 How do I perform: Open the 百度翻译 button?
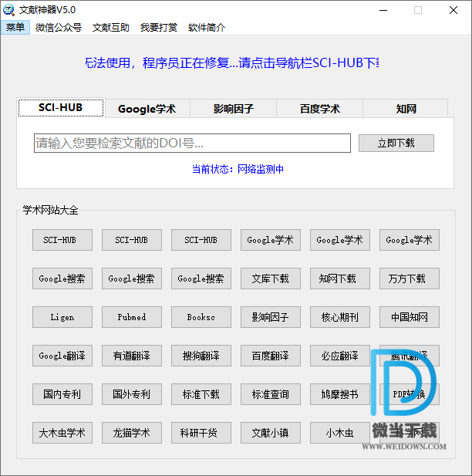pyautogui.click(x=271, y=356)
